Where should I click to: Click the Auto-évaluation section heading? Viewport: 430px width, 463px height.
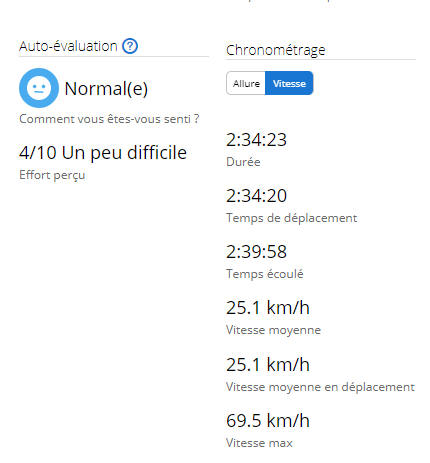[68, 46]
